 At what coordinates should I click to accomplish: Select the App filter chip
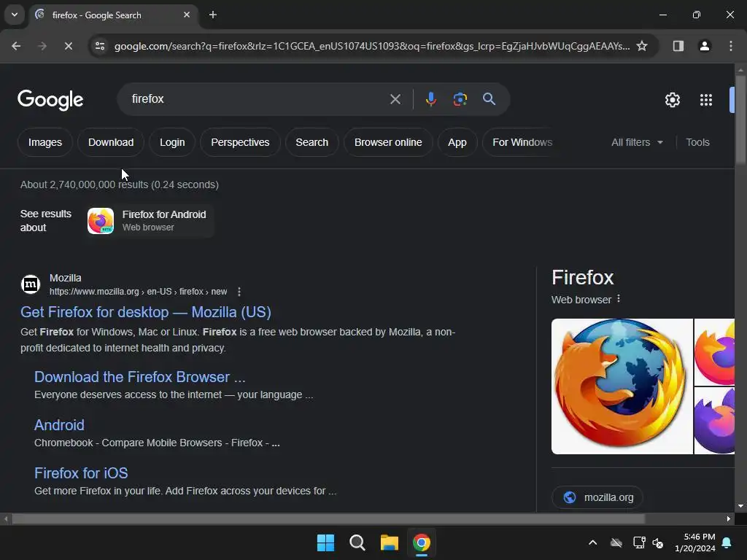pyautogui.click(x=457, y=142)
